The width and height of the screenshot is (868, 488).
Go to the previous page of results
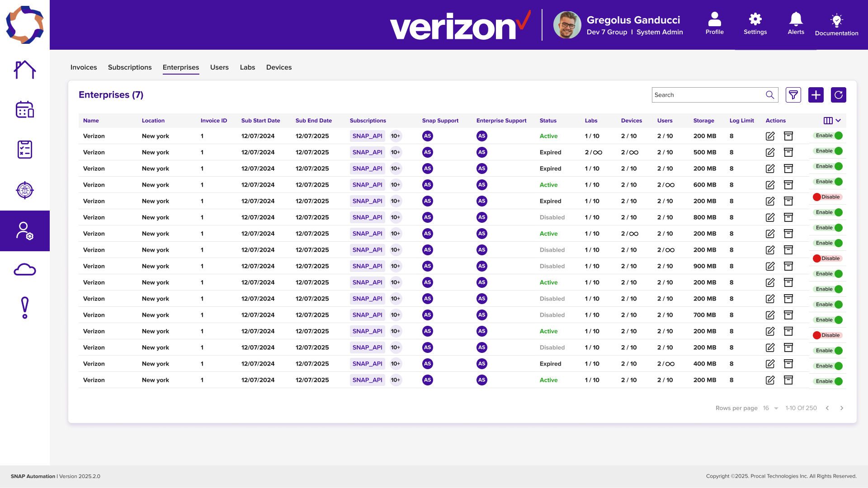[x=827, y=408]
